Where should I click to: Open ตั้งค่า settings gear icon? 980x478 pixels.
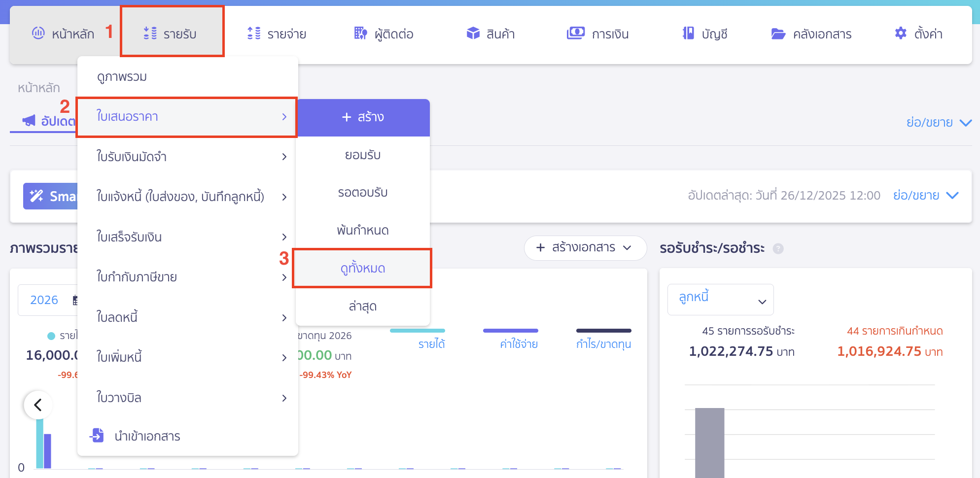(901, 34)
